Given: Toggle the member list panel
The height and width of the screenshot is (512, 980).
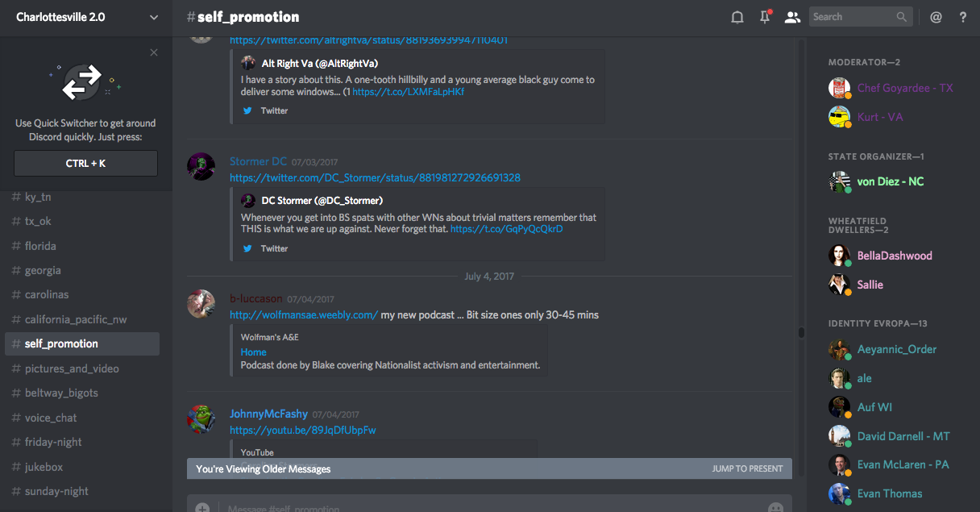Looking at the screenshot, I should click(x=792, y=17).
